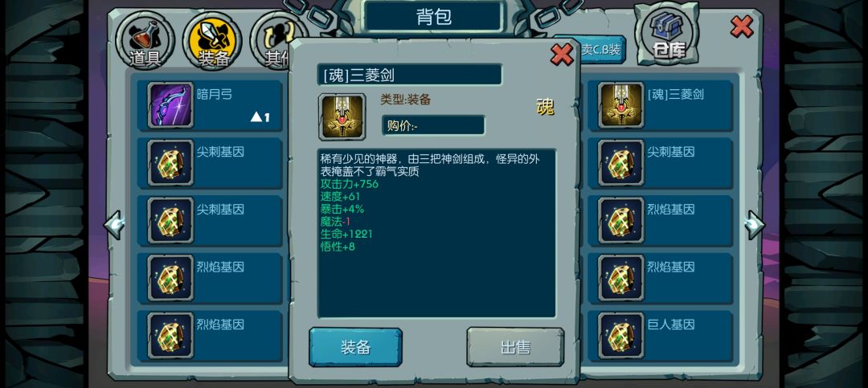Image resolution: width=868 pixels, height=388 pixels.
Task: Go to next backpack page with right arrow
Action: click(x=755, y=224)
